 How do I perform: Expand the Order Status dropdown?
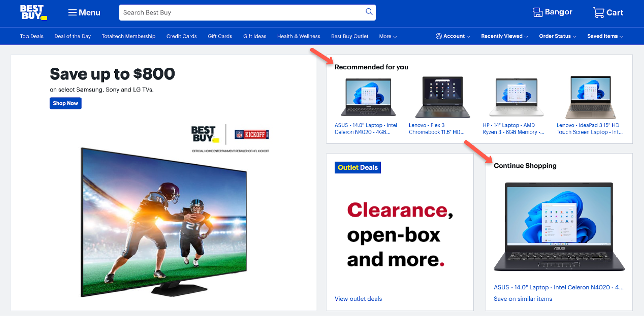[x=557, y=36]
